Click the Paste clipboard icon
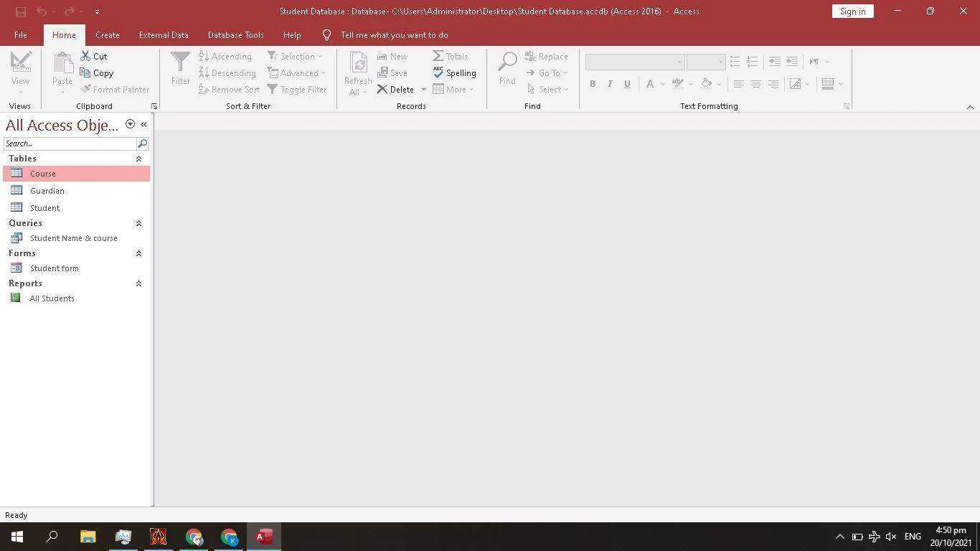980x551 pixels. coord(62,63)
